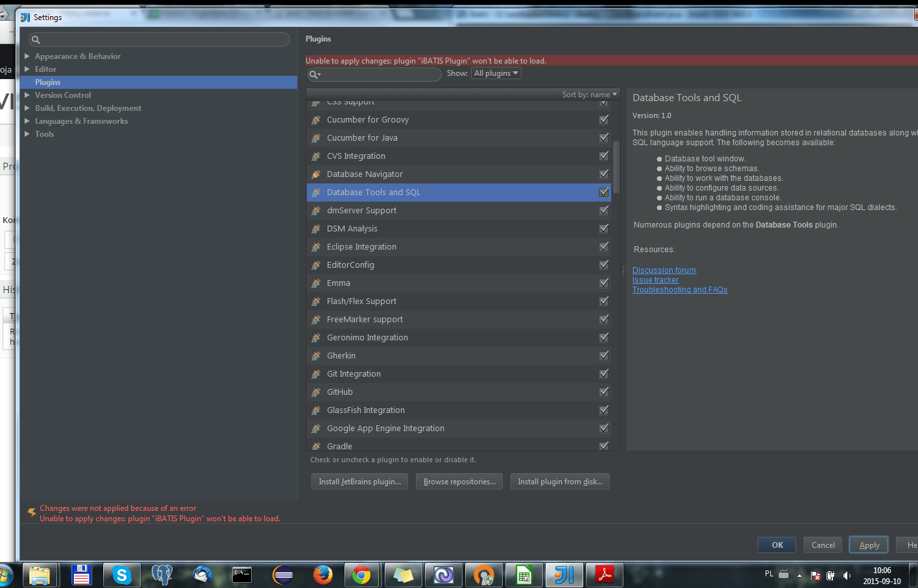Screen dimensions: 918x588
Task: Open Skype from the taskbar
Action: 121,574
